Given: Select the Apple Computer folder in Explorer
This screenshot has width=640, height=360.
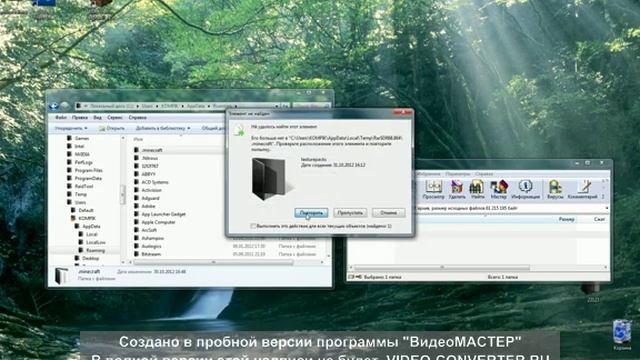Looking at the screenshot, I should [x=154, y=222].
